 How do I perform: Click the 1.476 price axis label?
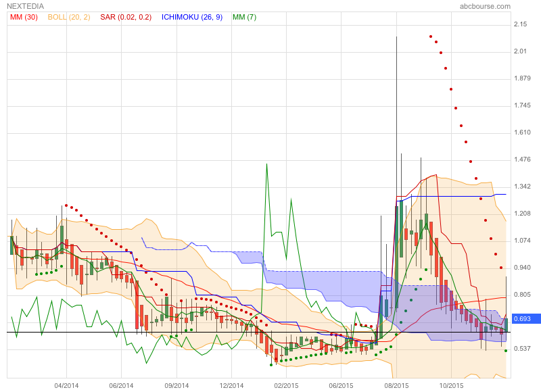tap(522, 160)
